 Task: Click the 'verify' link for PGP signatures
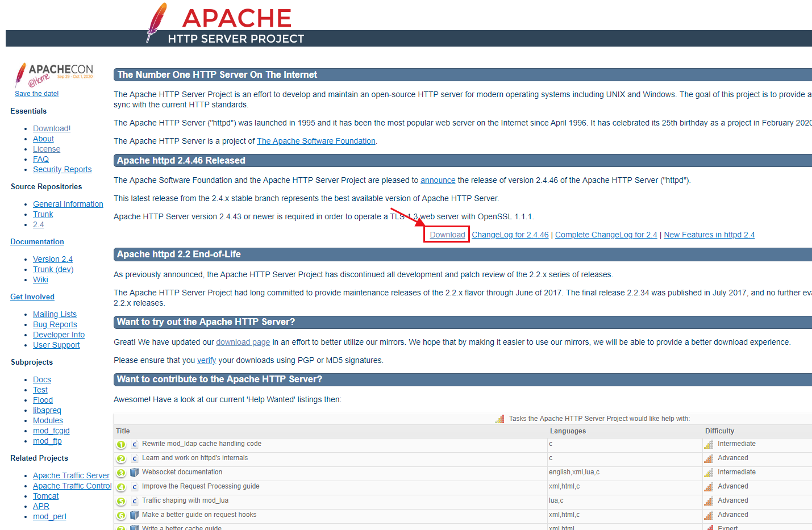(206, 360)
